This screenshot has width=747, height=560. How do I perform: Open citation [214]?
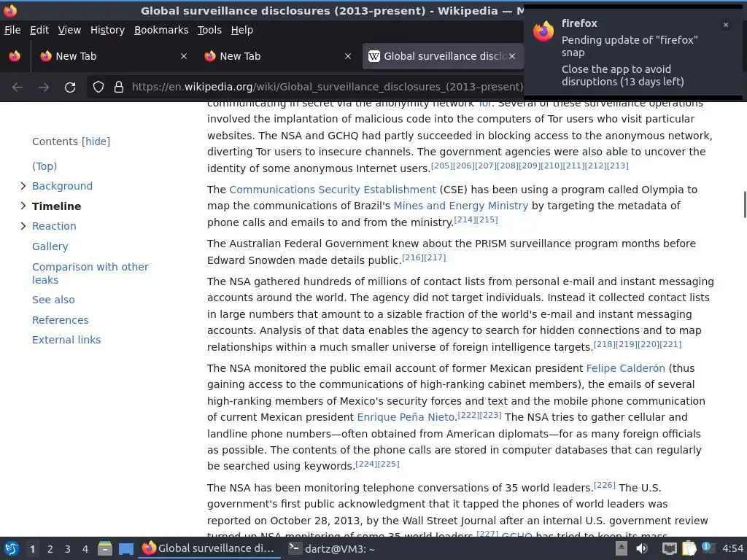point(465,219)
